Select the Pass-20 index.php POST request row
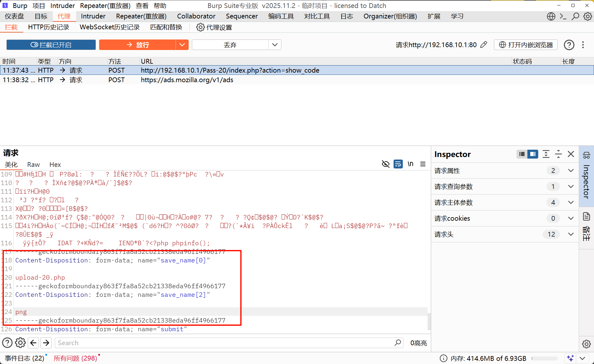This screenshot has height=364, width=594. tap(297, 70)
